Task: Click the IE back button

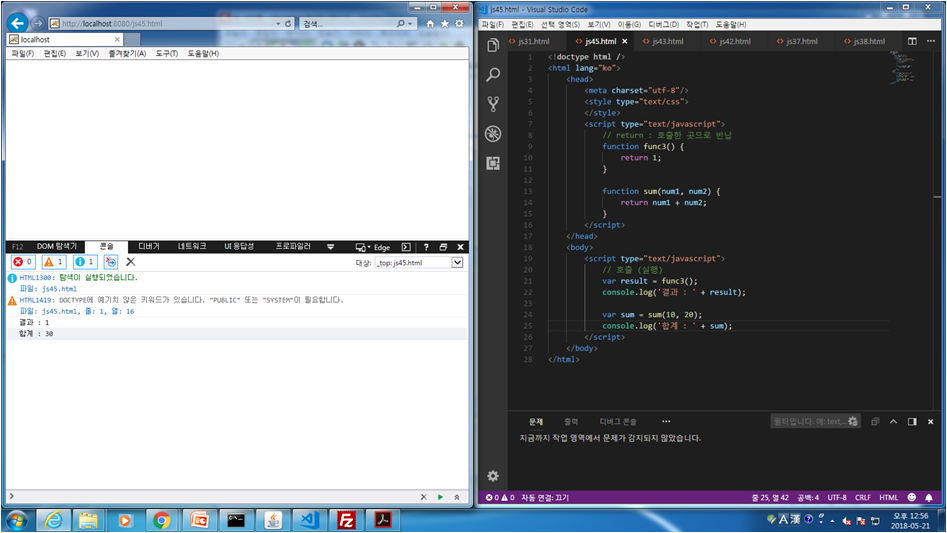Action: coord(18,24)
